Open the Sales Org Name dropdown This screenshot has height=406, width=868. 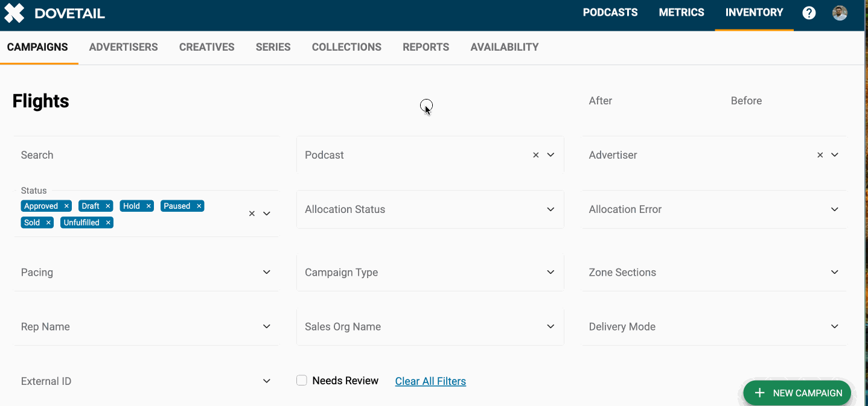(430, 327)
